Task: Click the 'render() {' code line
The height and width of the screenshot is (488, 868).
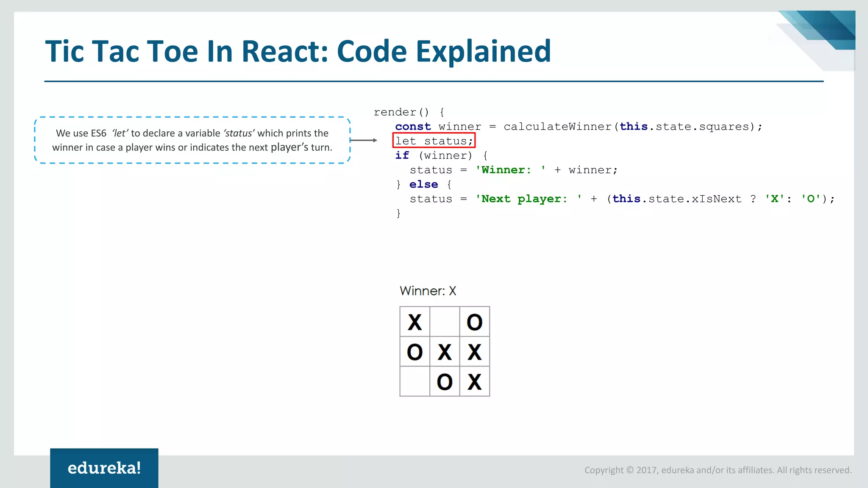Action: (x=409, y=112)
